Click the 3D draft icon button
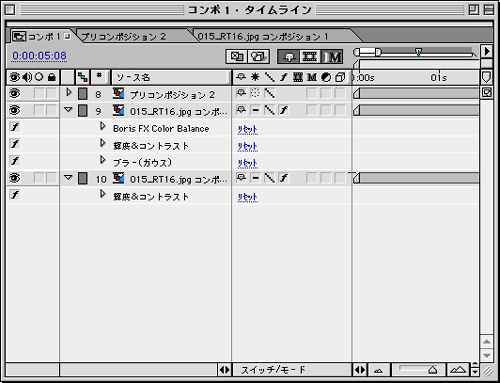 coord(258,56)
